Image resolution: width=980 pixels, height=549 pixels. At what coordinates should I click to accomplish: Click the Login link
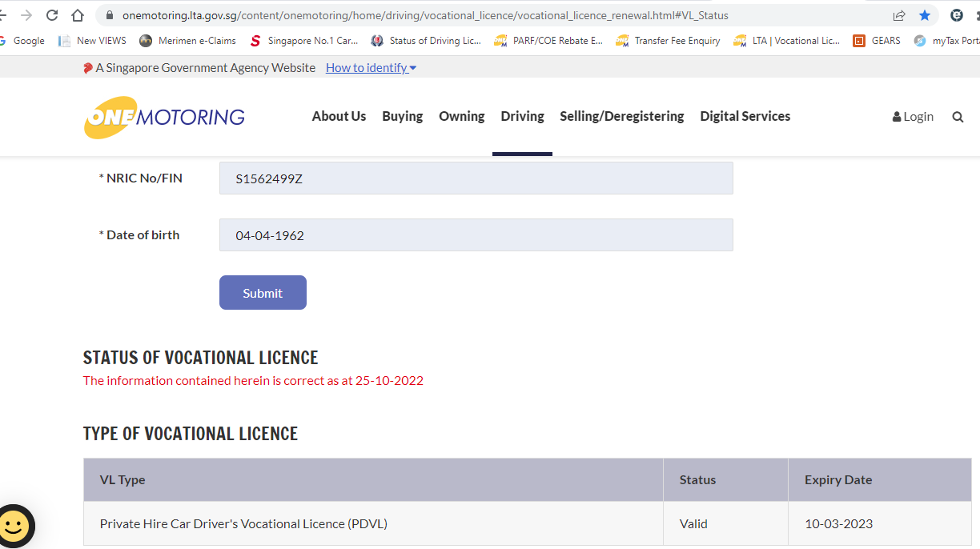click(913, 117)
